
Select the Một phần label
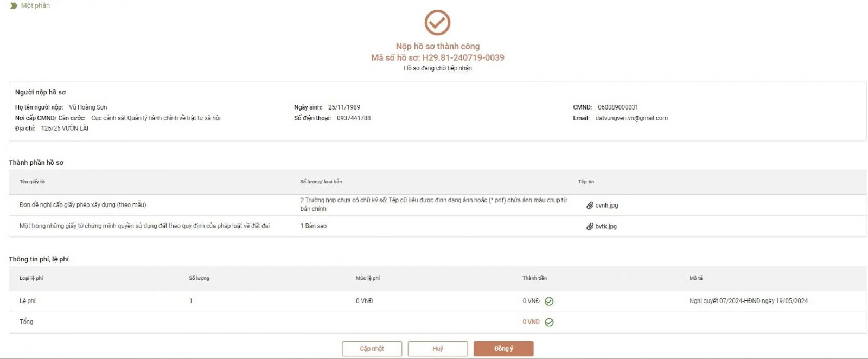pos(35,5)
